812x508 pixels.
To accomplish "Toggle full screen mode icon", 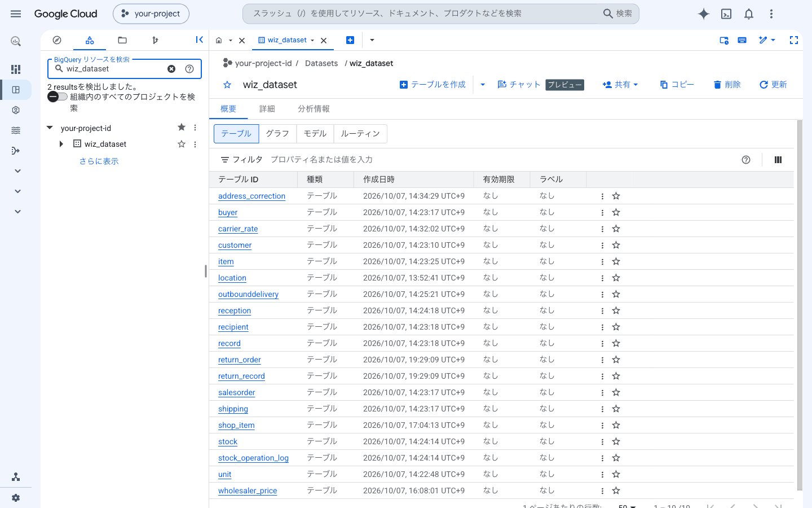I will (794, 40).
